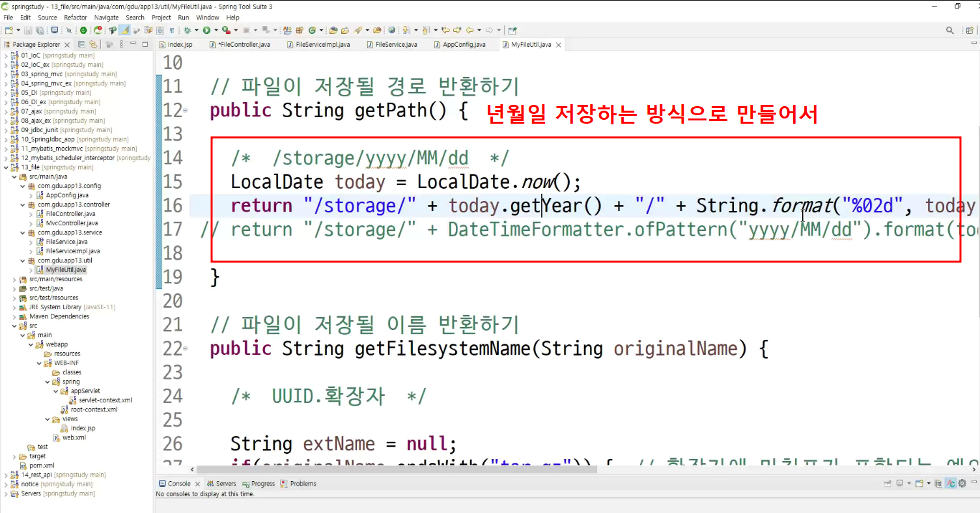This screenshot has height=513, width=980.
Task: Click the Open Perspective icon top right
Action: click(971, 30)
